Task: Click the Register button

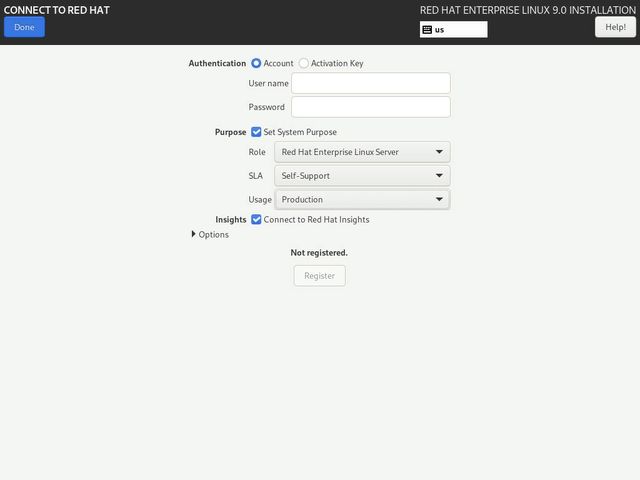Action: point(320,276)
